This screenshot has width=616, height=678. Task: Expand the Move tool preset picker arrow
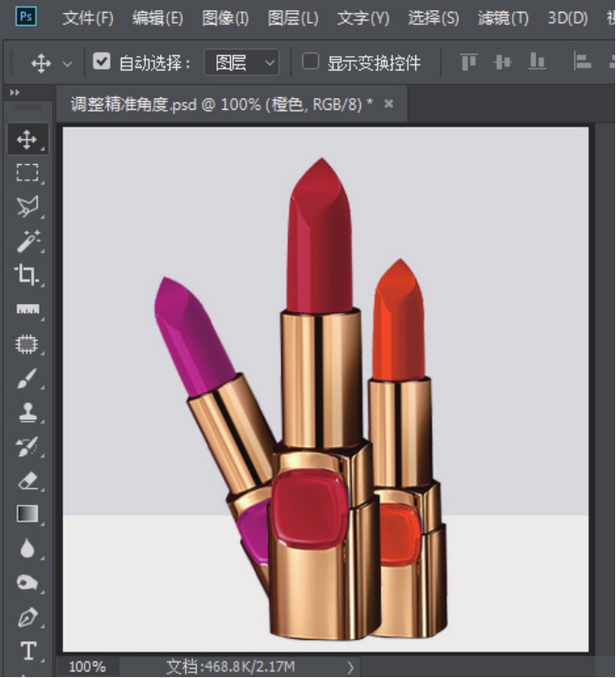(67, 63)
